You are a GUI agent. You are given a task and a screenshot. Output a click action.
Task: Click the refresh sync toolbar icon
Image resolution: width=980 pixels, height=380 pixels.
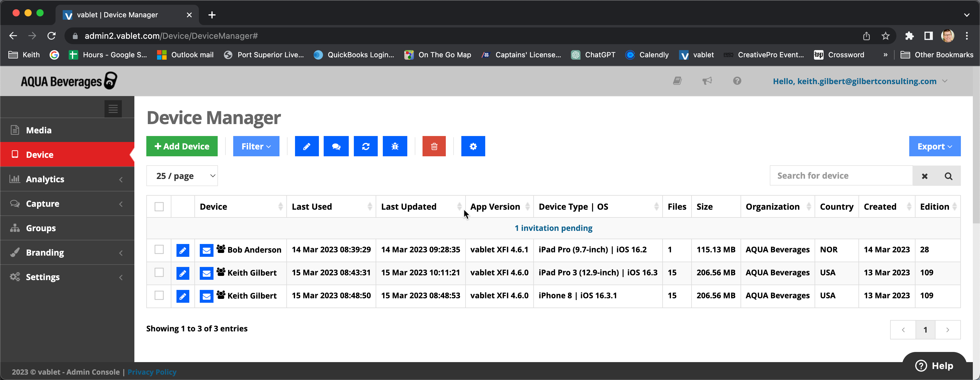(x=365, y=146)
